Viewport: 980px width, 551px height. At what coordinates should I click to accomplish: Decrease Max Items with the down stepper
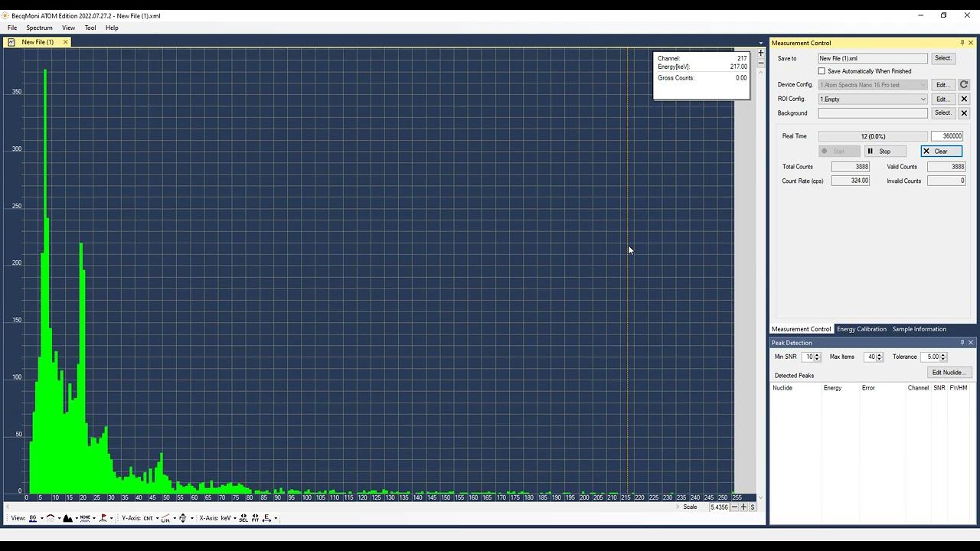[x=879, y=359]
